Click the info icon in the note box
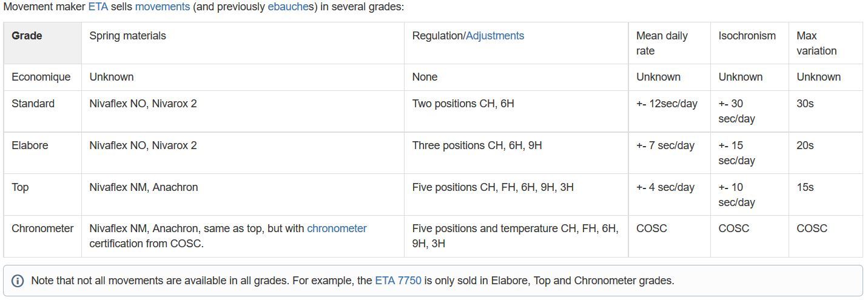 [18, 281]
